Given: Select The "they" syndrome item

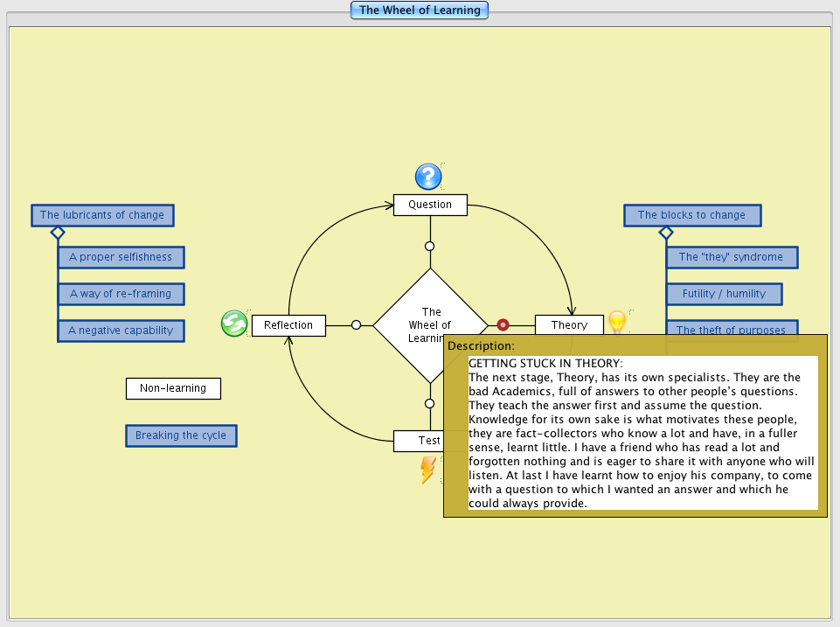Looking at the screenshot, I should (x=731, y=257).
